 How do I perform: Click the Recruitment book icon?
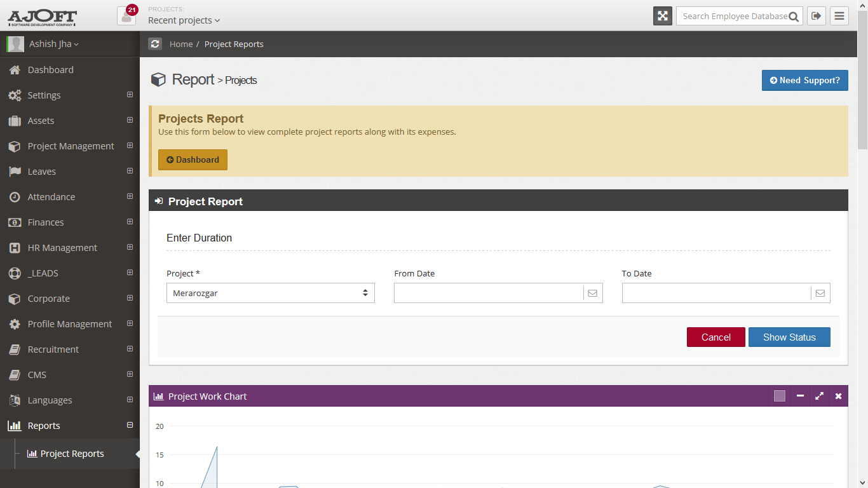click(x=15, y=349)
